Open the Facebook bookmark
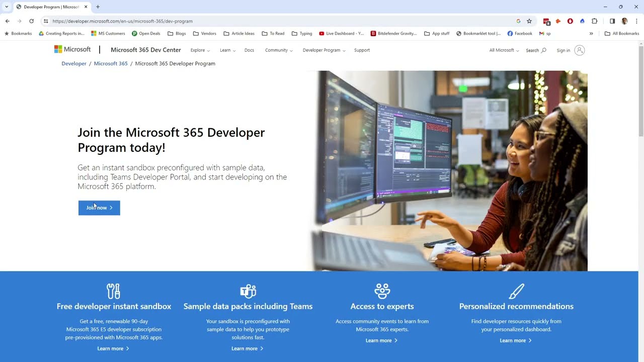The image size is (644, 362). pos(520,34)
